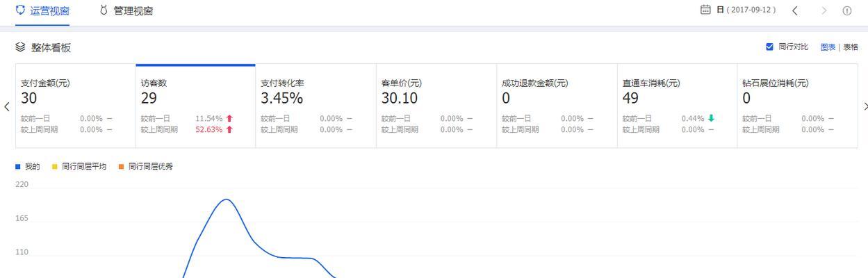Image resolution: width=868 pixels, height=278 pixels.
Task: Click the 110 y-axis label
Action: (x=22, y=252)
